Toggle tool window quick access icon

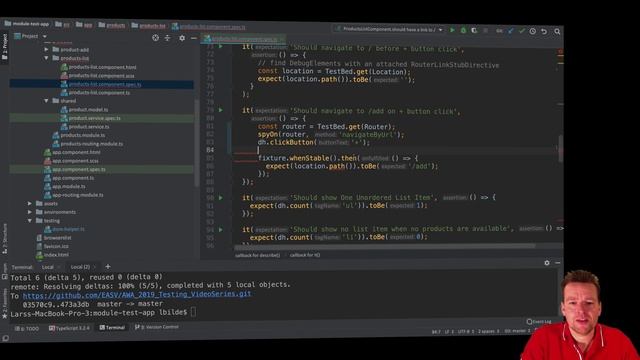click(x=5, y=338)
